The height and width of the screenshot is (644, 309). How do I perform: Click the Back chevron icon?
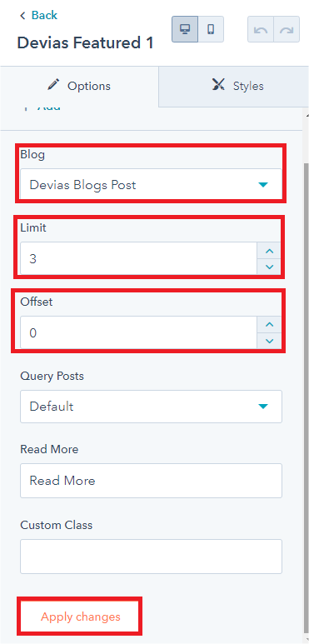pos(22,16)
